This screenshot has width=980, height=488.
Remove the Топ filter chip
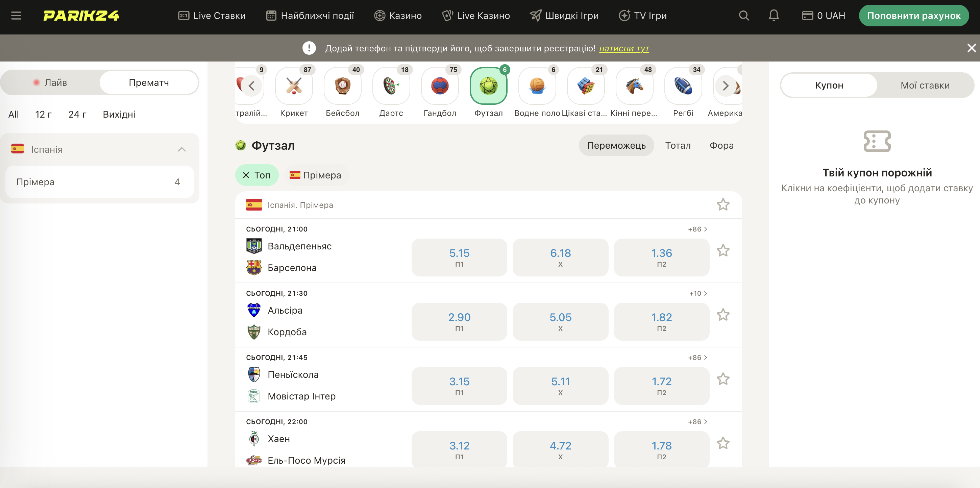click(x=246, y=175)
